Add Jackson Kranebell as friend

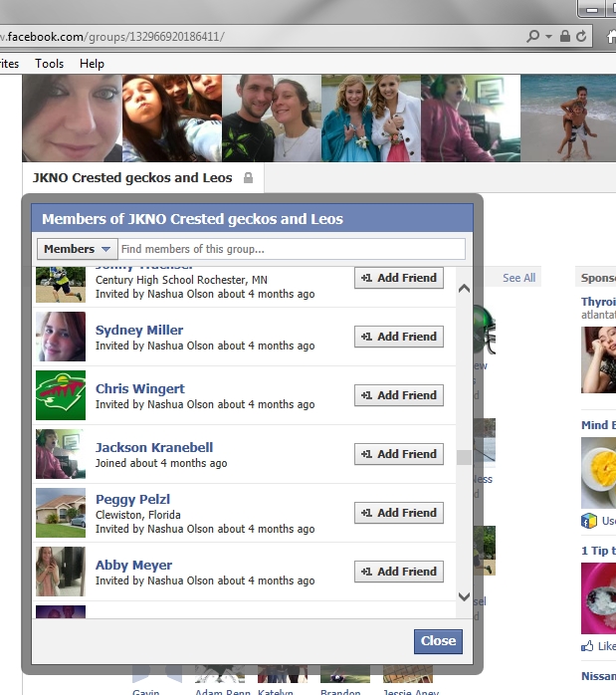pyautogui.click(x=399, y=454)
